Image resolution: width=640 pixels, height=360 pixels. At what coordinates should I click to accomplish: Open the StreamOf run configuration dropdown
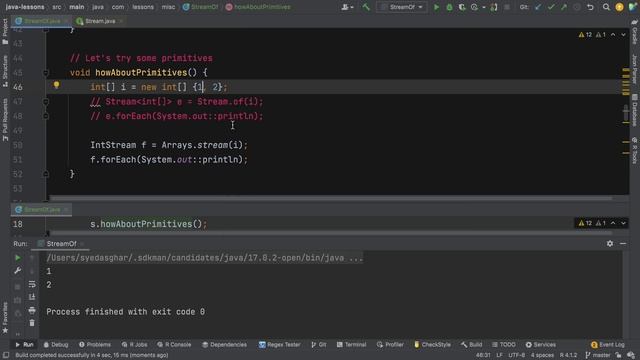[402, 7]
